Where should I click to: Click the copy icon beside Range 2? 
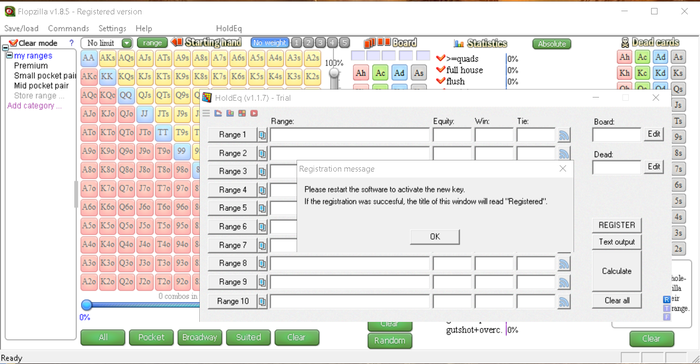(262, 153)
